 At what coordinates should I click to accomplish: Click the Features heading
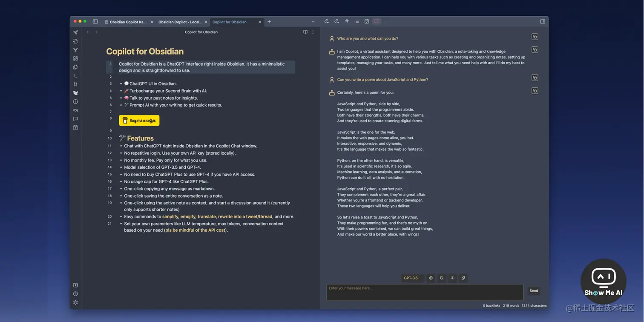tap(136, 138)
